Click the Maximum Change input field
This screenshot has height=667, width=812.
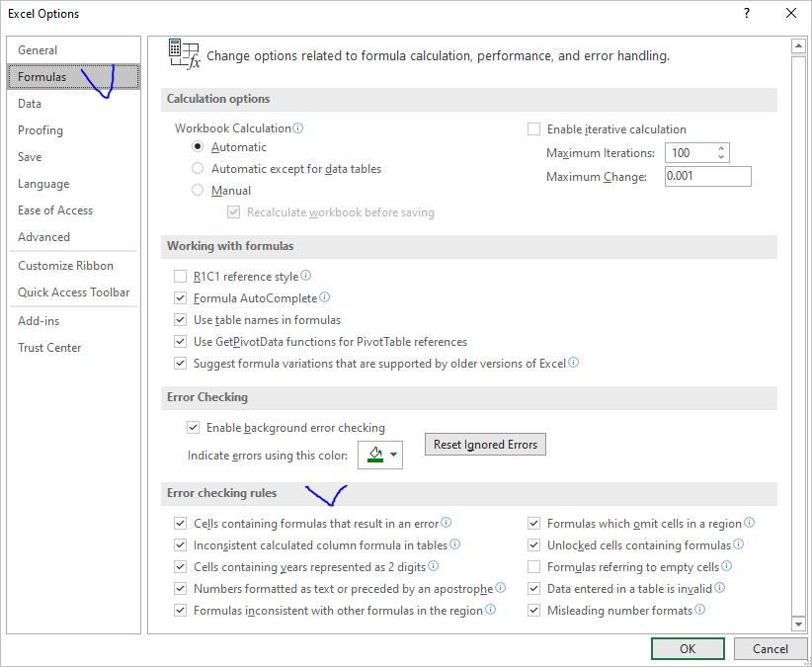(708, 176)
